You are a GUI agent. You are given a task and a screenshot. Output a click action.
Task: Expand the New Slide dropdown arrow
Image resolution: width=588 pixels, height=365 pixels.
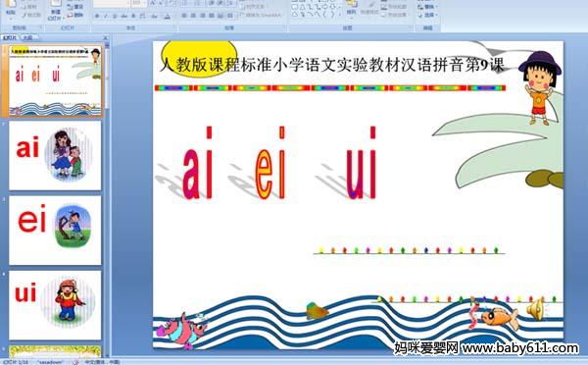64,18
